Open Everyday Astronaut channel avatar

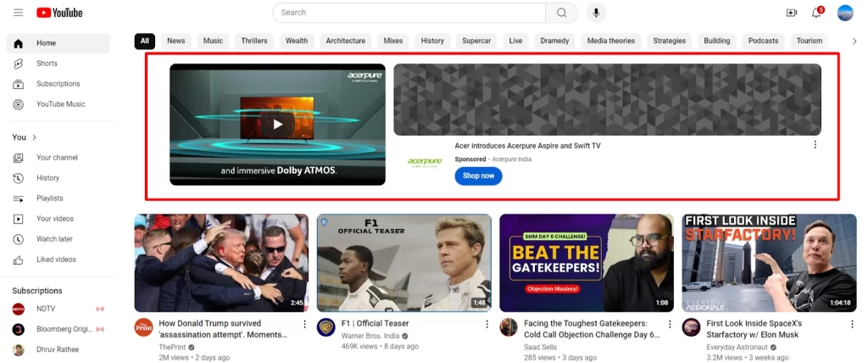691,327
